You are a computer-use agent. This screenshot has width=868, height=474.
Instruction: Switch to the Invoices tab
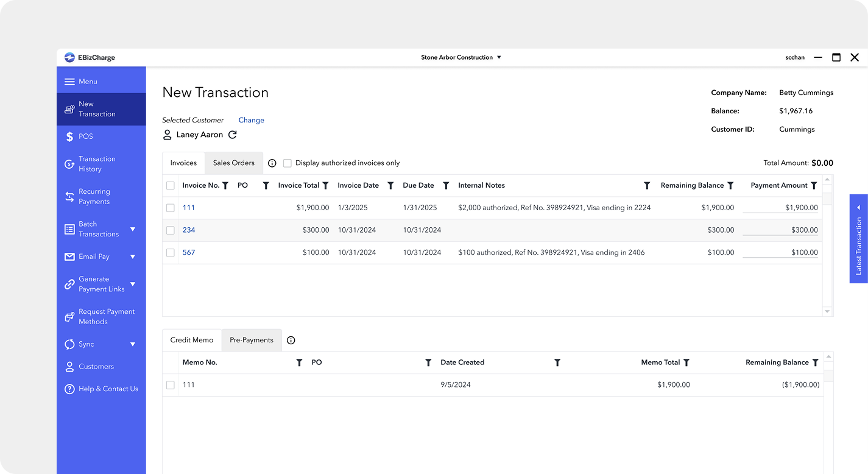[183, 163]
